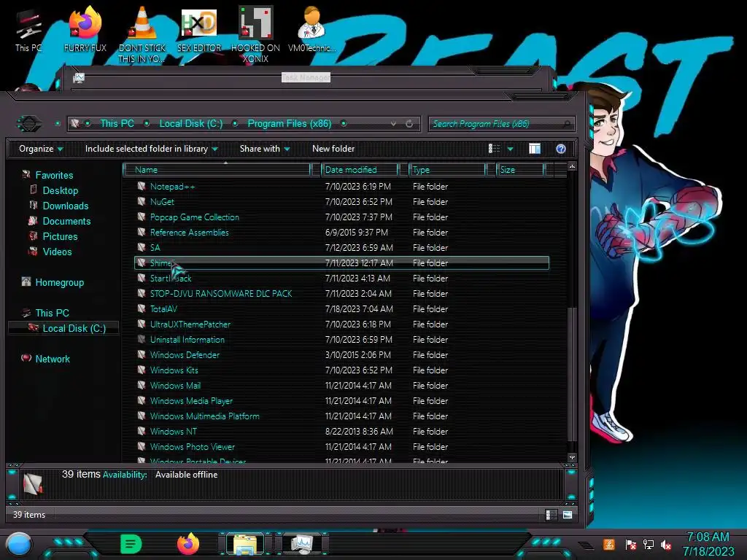Launch HOOKED ON XONIX desktop shortcut
This screenshot has width=747, height=560.
255,34
